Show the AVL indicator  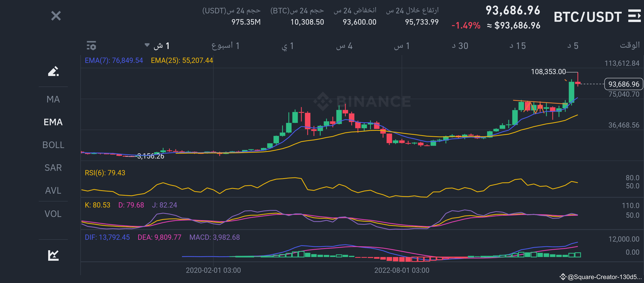(53, 191)
